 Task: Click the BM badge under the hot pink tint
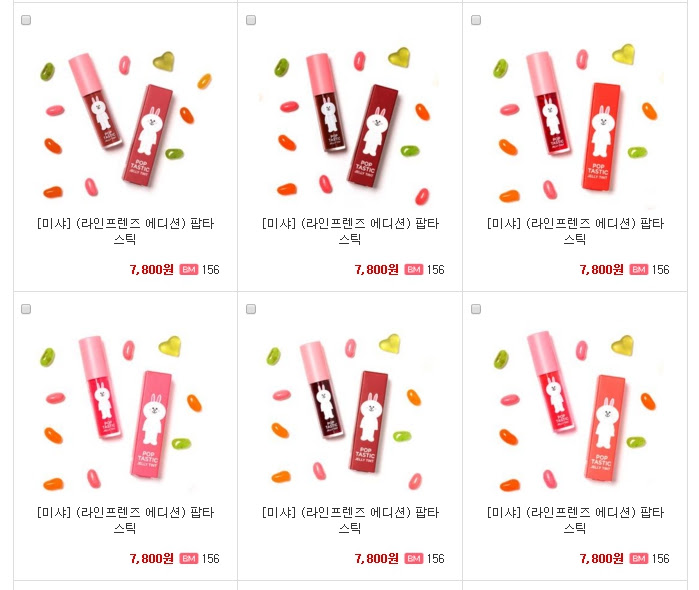coord(189,558)
